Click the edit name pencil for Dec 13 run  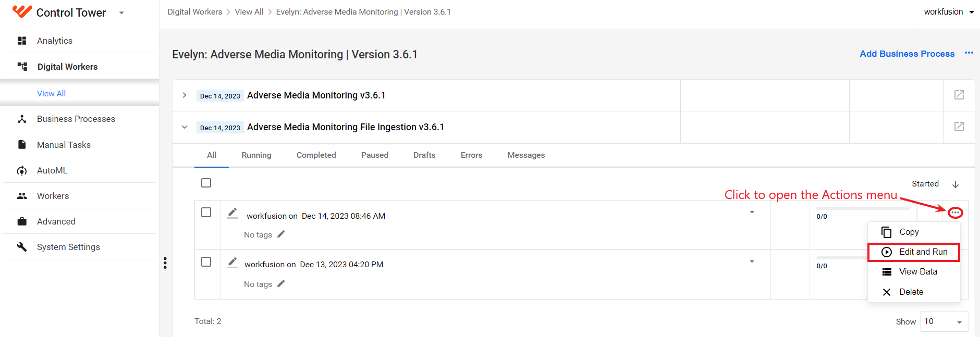tap(232, 263)
